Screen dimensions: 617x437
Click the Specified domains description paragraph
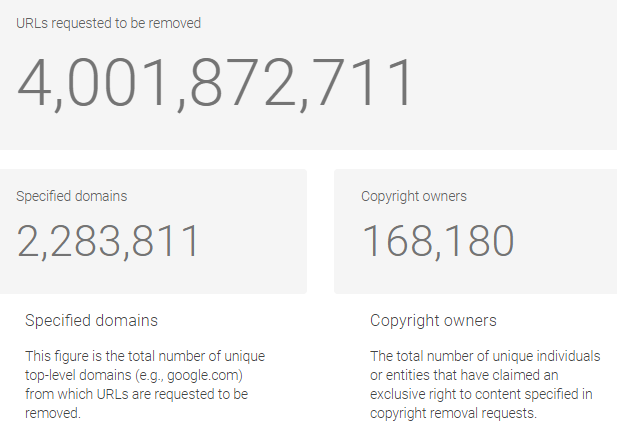pos(145,384)
